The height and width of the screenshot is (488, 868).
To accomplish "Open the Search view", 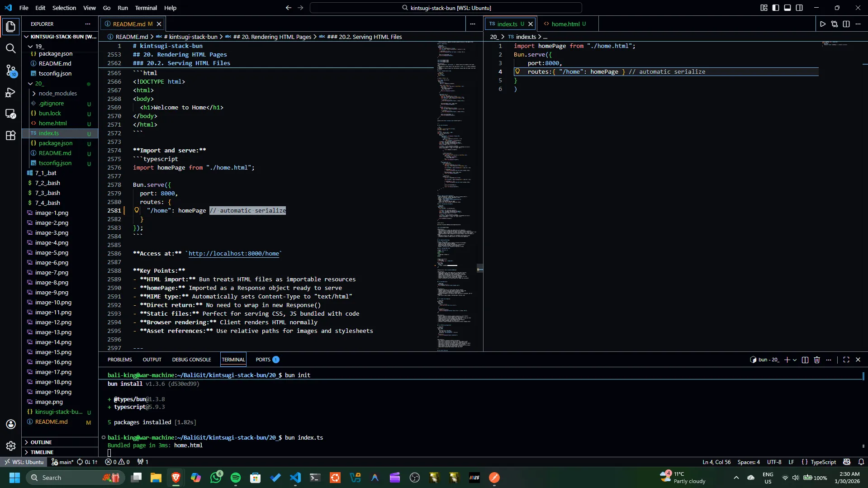I will [x=11, y=48].
